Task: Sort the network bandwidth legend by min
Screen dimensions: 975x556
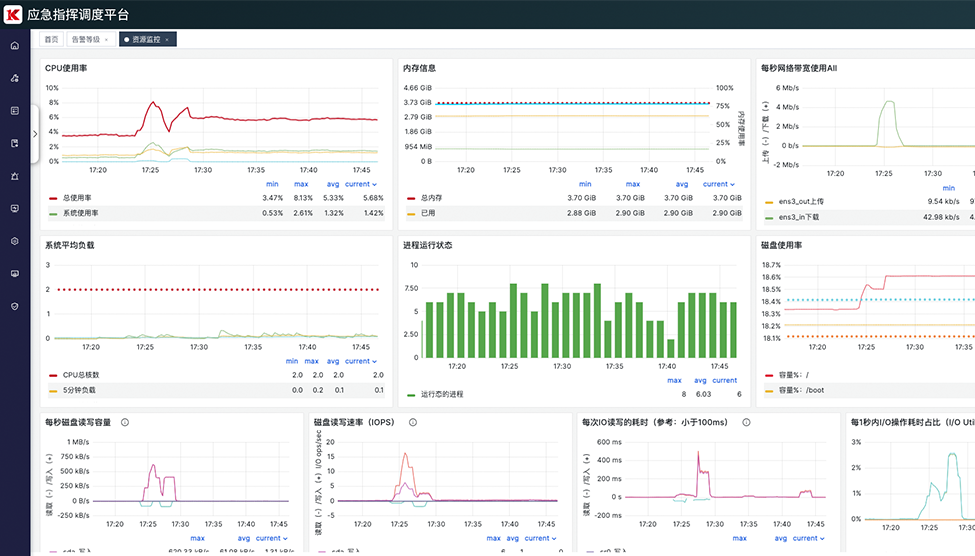Action: click(948, 188)
